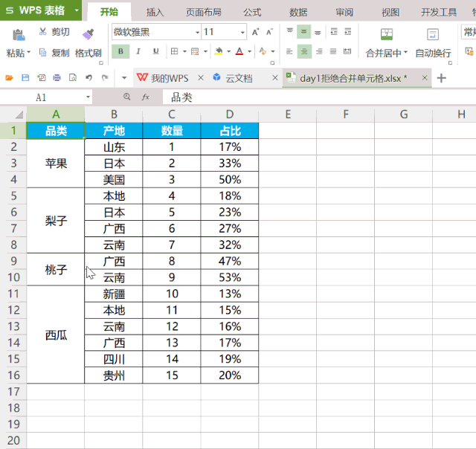Select entire sheet with corner triangle
Image resolution: width=476 pixels, height=449 pixels.
click(x=19, y=114)
